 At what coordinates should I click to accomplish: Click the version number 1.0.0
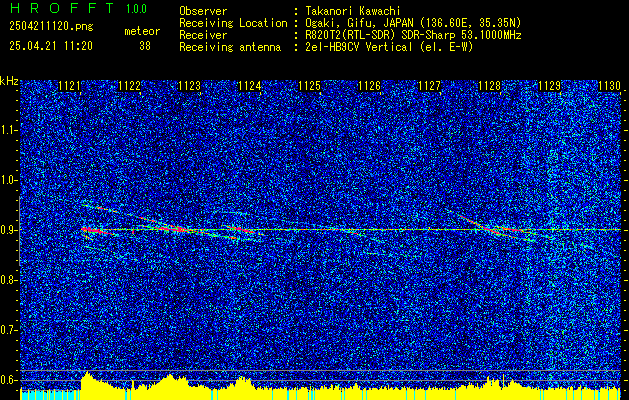coord(136,9)
